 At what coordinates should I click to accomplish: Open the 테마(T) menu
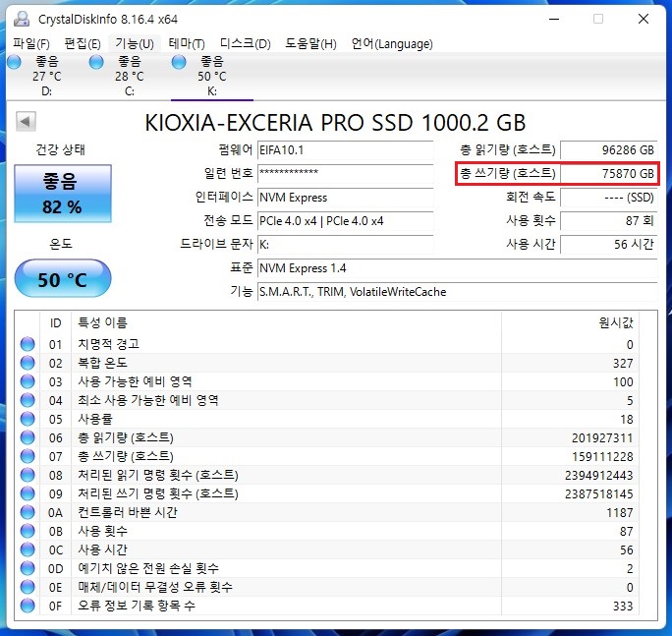click(187, 44)
